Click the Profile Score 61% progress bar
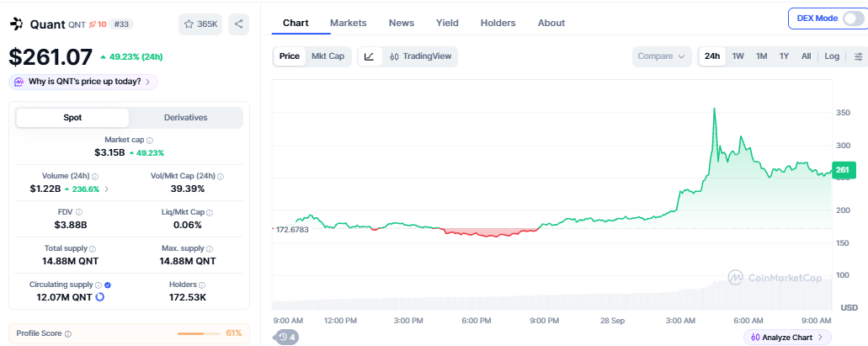 (x=199, y=334)
